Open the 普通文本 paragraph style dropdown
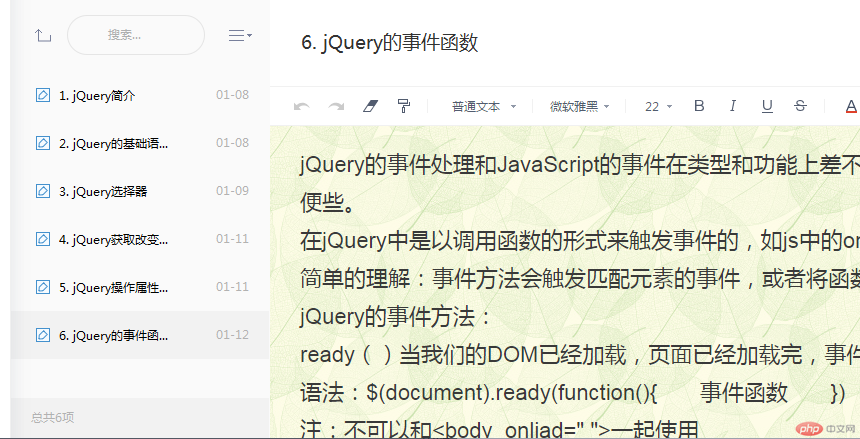The width and height of the screenshot is (860, 439). pos(484,106)
